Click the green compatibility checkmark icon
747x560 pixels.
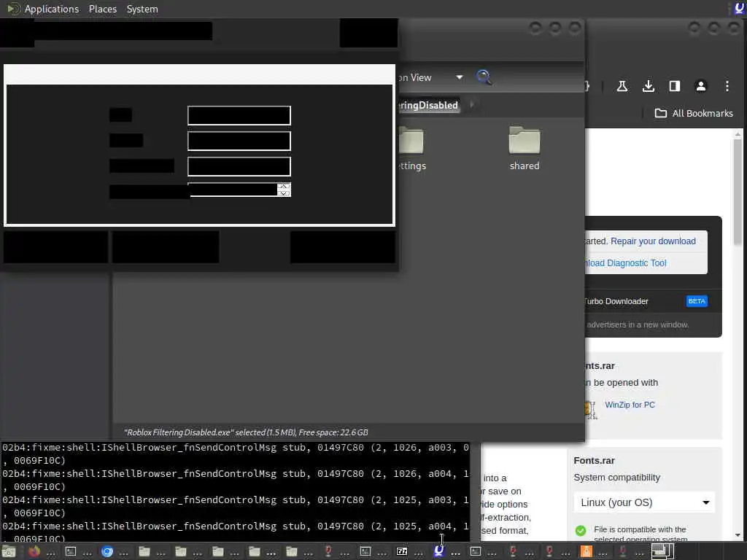580,531
